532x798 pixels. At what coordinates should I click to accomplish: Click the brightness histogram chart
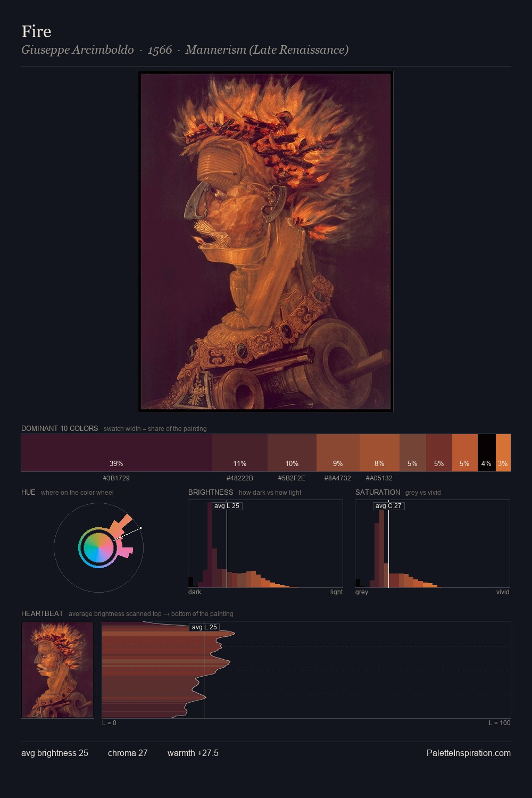[x=265, y=544]
